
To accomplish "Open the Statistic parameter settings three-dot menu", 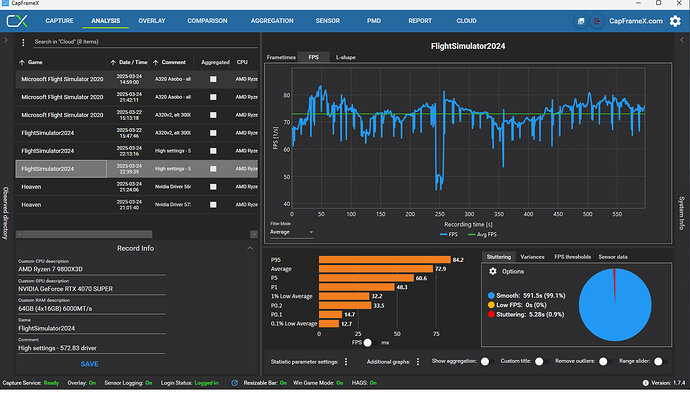I will 346,362.
